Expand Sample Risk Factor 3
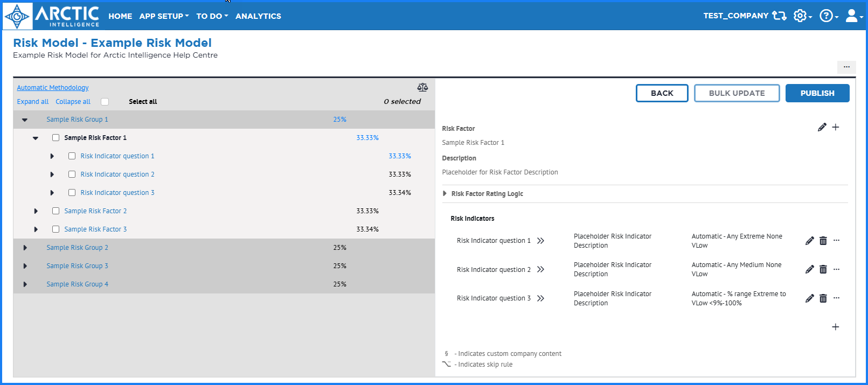The width and height of the screenshot is (868, 385). [x=36, y=229]
